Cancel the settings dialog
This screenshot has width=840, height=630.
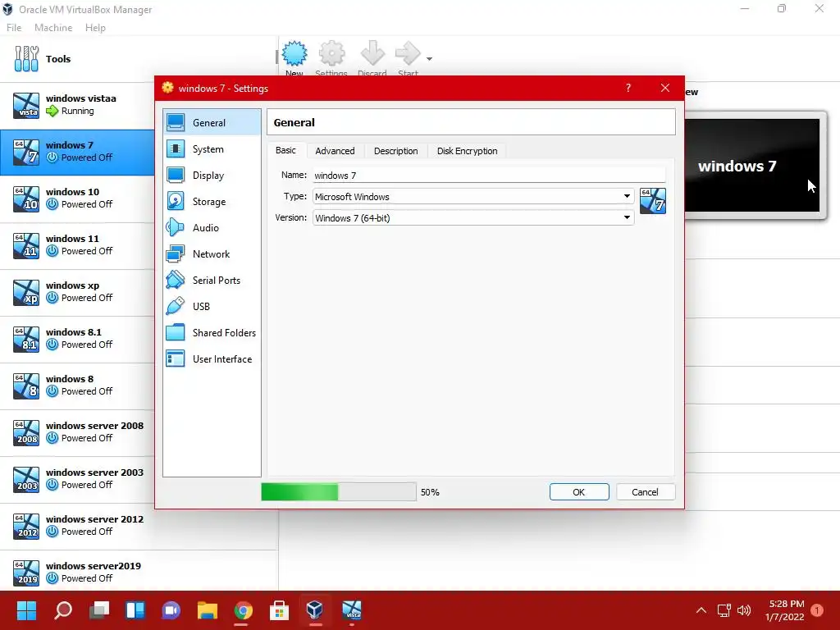click(645, 492)
